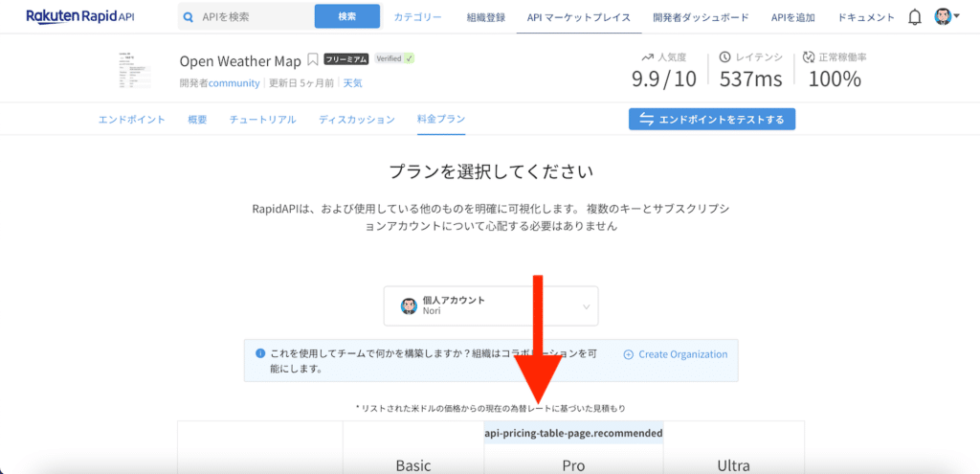Switch to the エンドポイント tab
This screenshot has width=980, height=474.
pyautogui.click(x=132, y=120)
